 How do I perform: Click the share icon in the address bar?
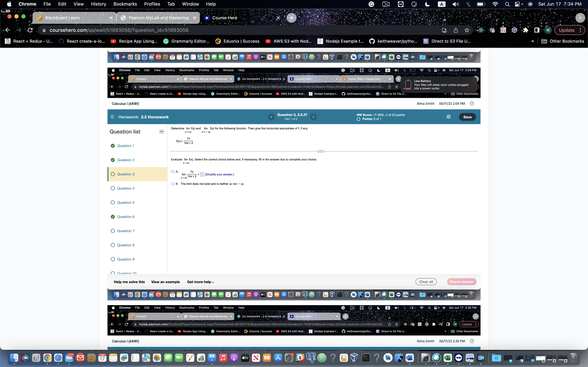[x=456, y=30]
